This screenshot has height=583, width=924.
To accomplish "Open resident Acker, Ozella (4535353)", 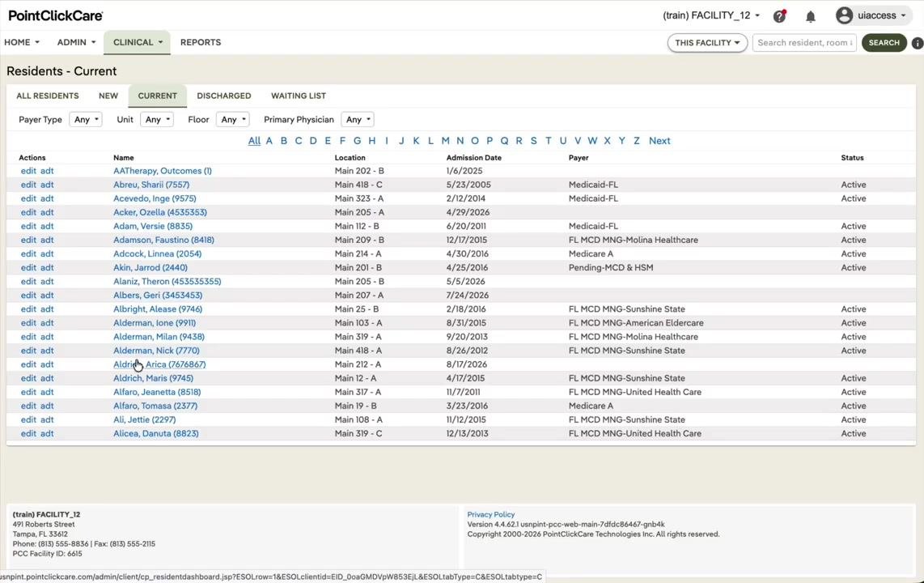I will point(160,212).
